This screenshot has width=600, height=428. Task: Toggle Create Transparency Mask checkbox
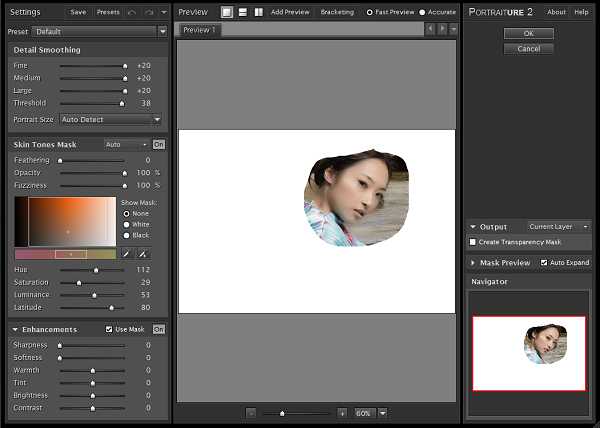pos(473,242)
